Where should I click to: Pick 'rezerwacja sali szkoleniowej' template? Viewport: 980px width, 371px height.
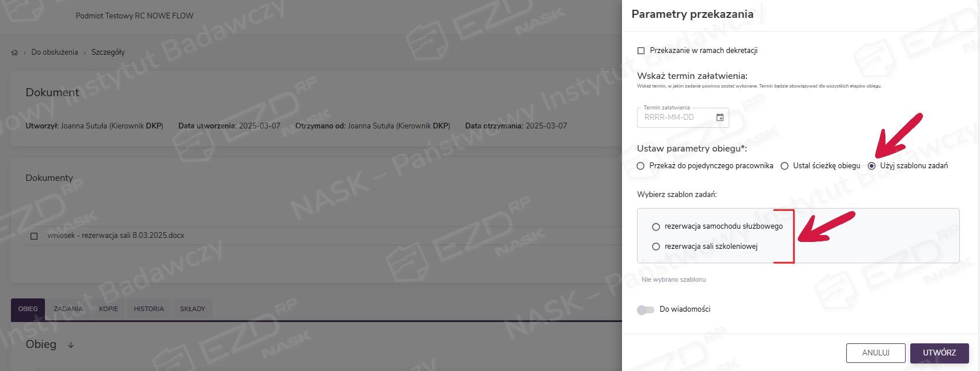point(655,247)
